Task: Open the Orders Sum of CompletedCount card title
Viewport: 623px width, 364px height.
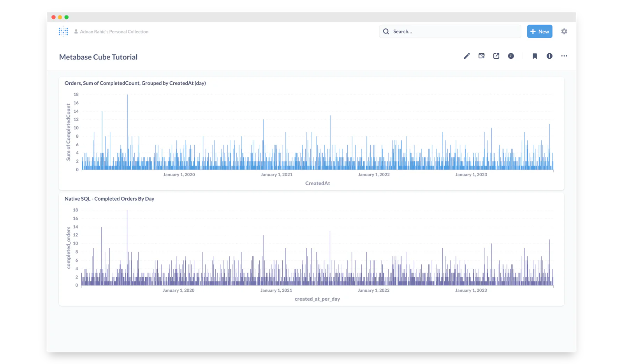Action: pos(135,83)
